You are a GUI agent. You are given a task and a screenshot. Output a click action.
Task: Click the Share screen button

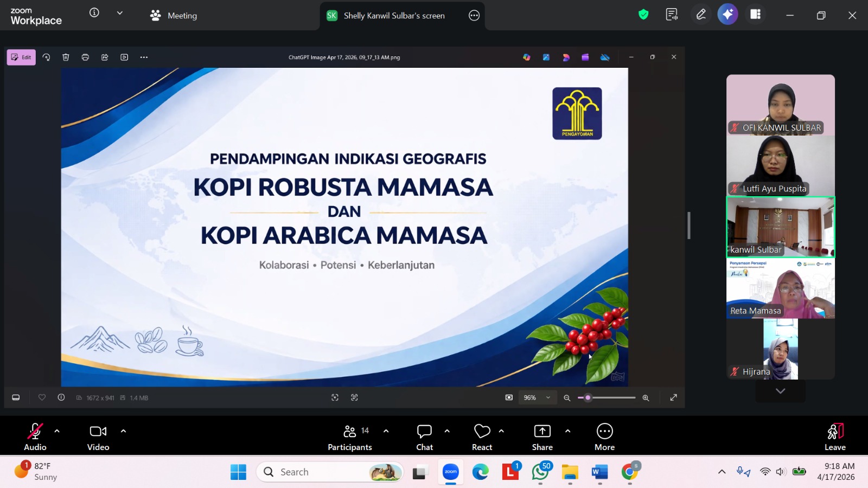pos(542,436)
